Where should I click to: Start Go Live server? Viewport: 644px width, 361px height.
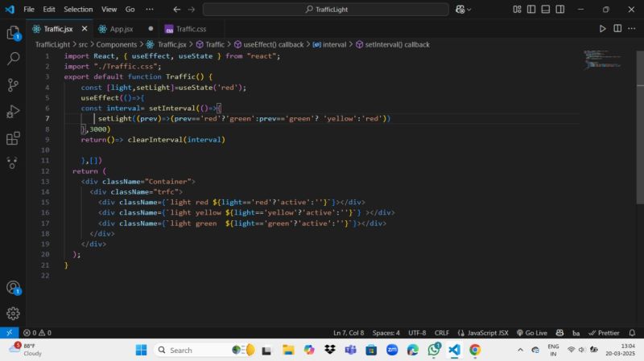pyautogui.click(x=532, y=333)
